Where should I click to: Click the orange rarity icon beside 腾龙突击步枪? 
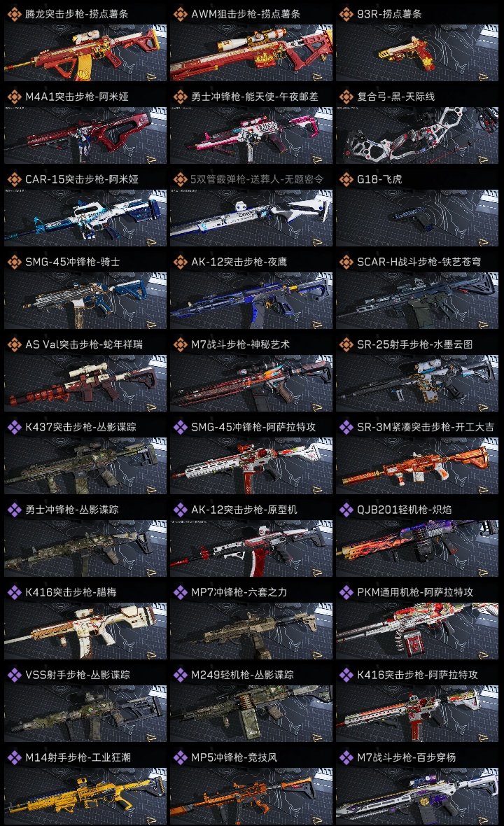14,14
